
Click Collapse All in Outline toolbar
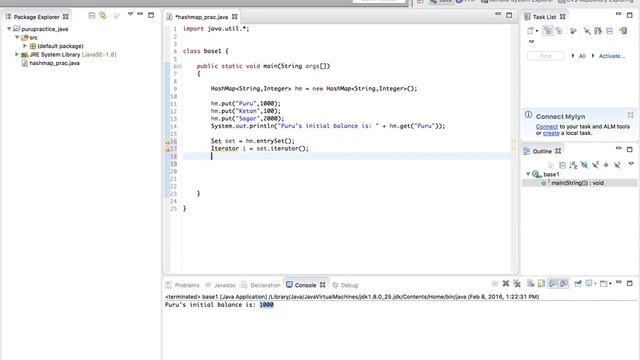click(x=562, y=165)
